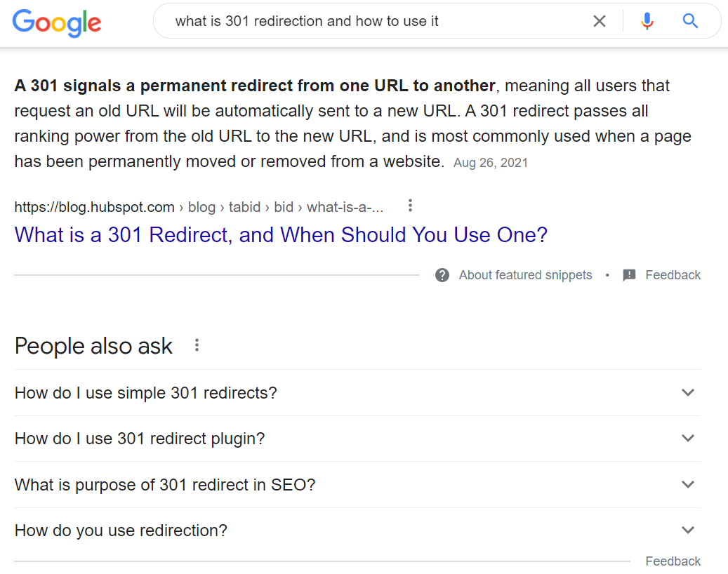Viewport: 728px width, 574px height.
Task: Open three-dot menu beside People also ask
Action: [x=197, y=345]
